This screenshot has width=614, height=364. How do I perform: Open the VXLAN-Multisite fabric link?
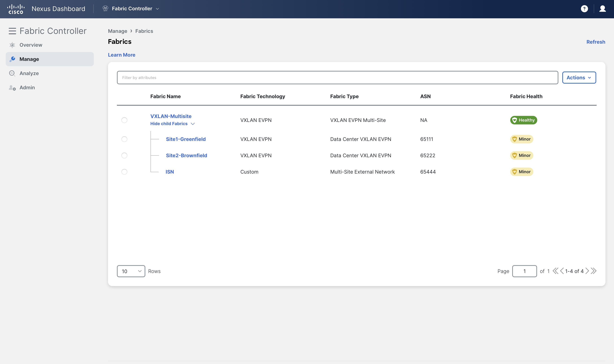point(171,116)
